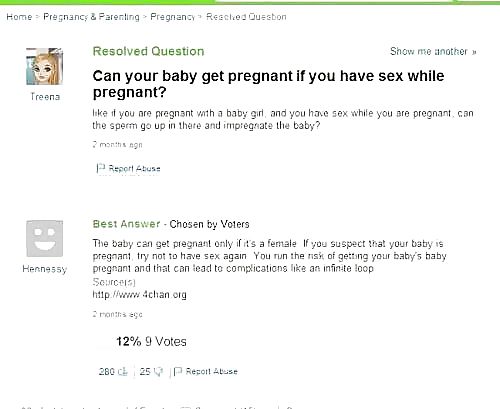The width and height of the screenshot is (500, 409).
Task: Click the Best Answer label
Action: tap(126, 224)
